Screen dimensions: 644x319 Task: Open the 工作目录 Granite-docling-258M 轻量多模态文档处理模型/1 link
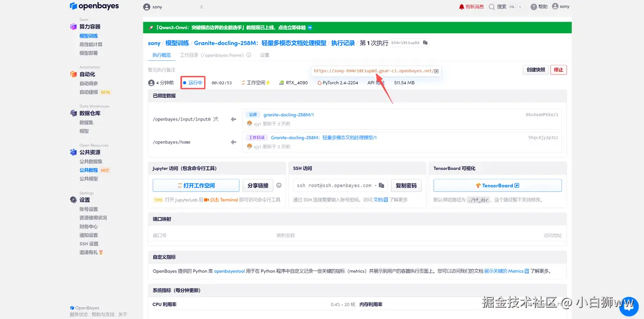pos(324,138)
